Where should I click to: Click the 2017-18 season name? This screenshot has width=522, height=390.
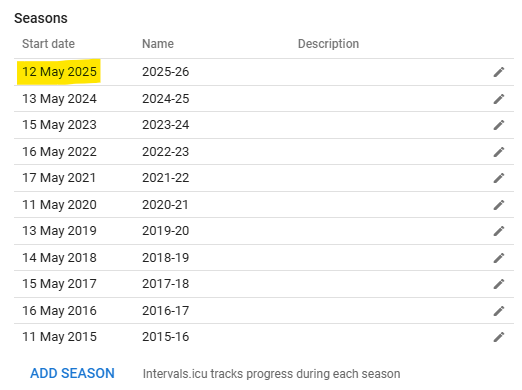coord(166,284)
